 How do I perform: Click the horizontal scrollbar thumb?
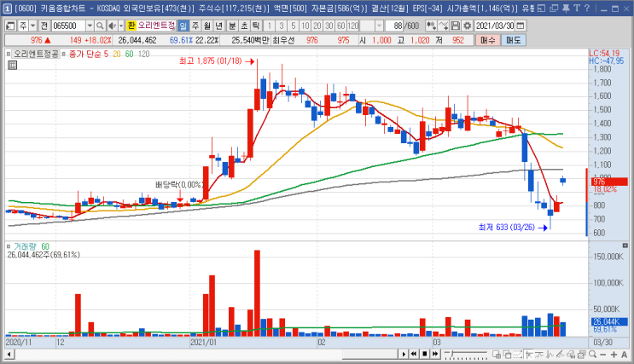[x=370, y=355]
